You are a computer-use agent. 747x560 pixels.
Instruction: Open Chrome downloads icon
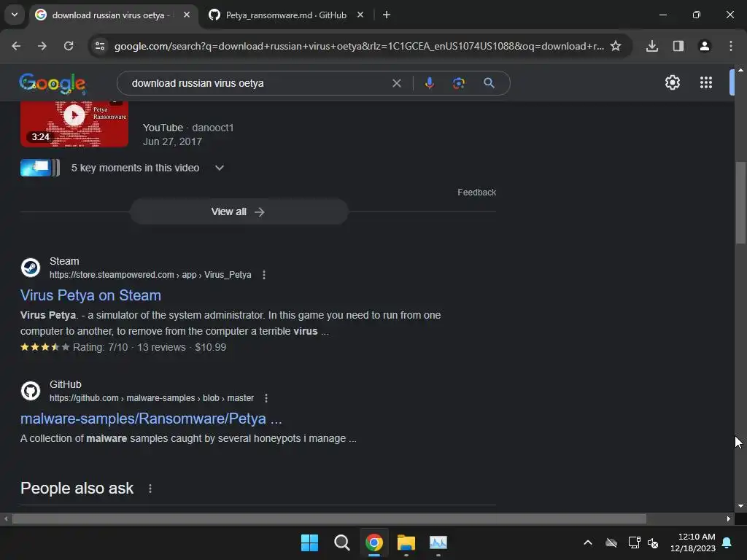click(652, 46)
